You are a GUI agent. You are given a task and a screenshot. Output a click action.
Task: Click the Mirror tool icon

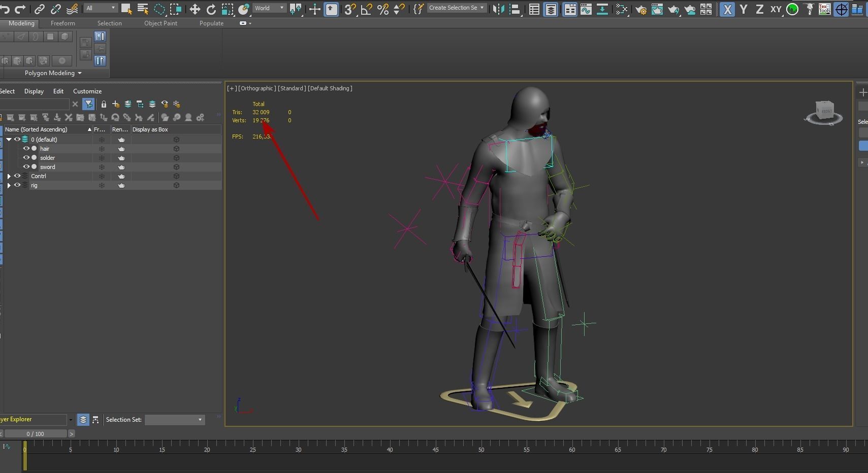[499, 9]
